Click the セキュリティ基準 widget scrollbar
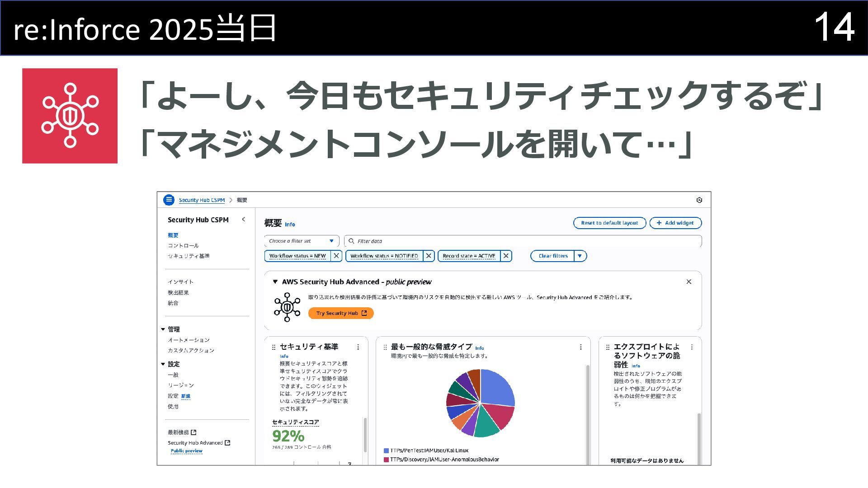The height and width of the screenshot is (488, 868). pyautogui.click(x=365, y=435)
